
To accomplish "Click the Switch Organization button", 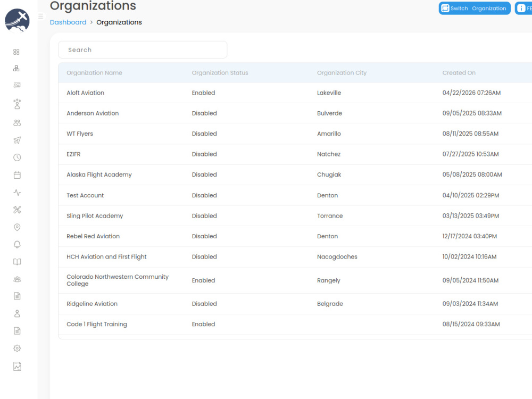I will (475, 8).
